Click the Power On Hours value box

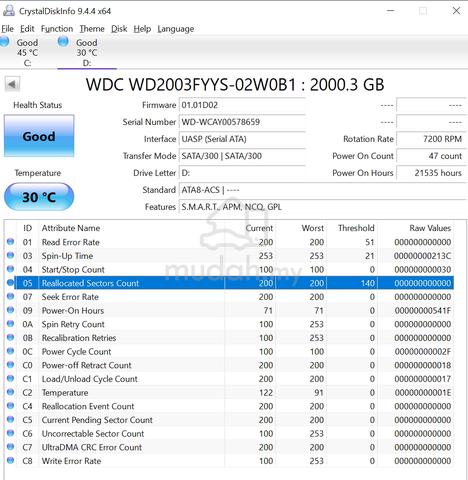point(431,173)
